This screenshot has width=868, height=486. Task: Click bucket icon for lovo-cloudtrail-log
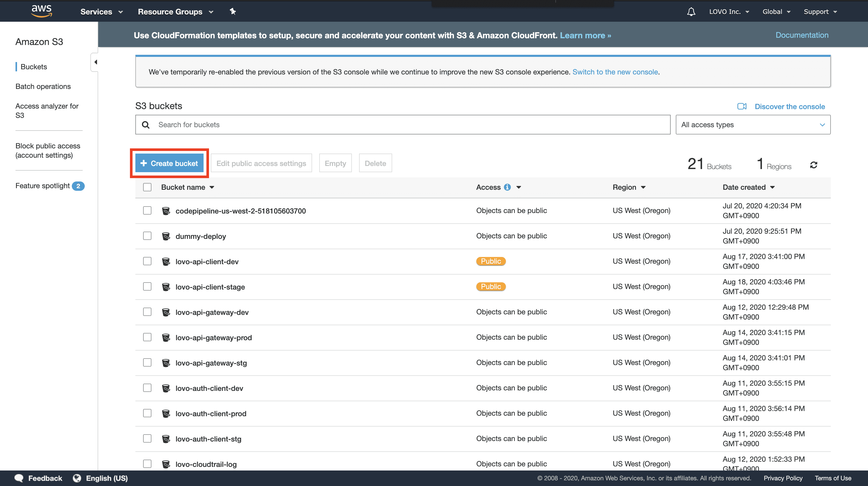pyautogui.click(x=166, y=464)
